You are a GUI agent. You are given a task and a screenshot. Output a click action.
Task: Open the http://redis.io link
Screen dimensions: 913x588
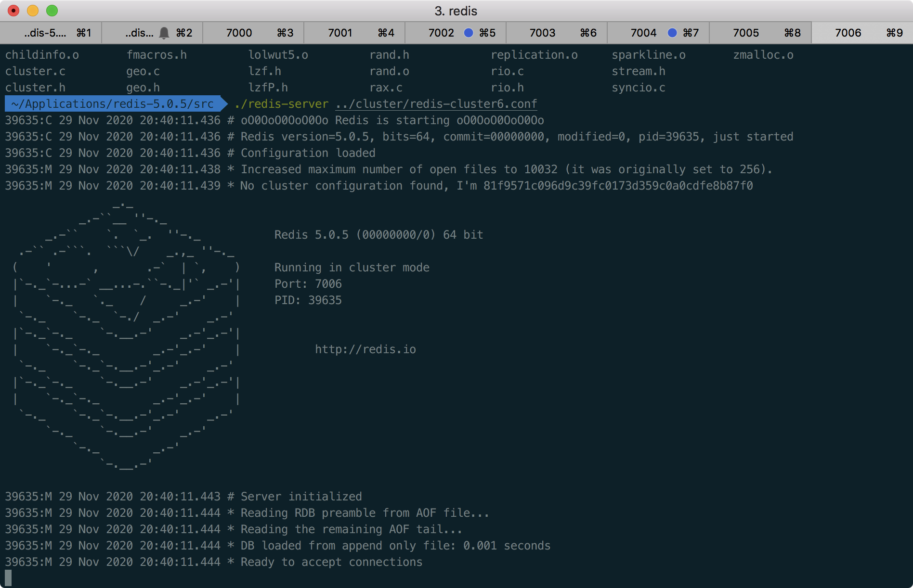pos(365,349)
